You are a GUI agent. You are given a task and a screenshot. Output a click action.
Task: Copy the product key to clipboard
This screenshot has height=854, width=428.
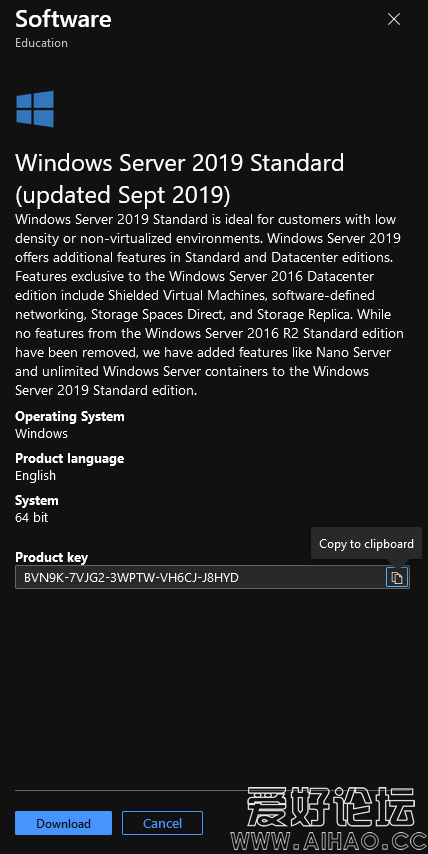pos(397,577)
